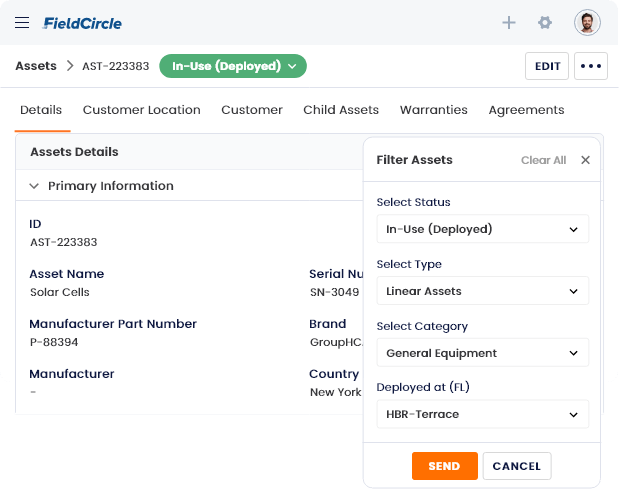The height and width of the screenshot is (489, 619).
Task: Collapse the Primary Information section
Action: [x=34, y=186]
